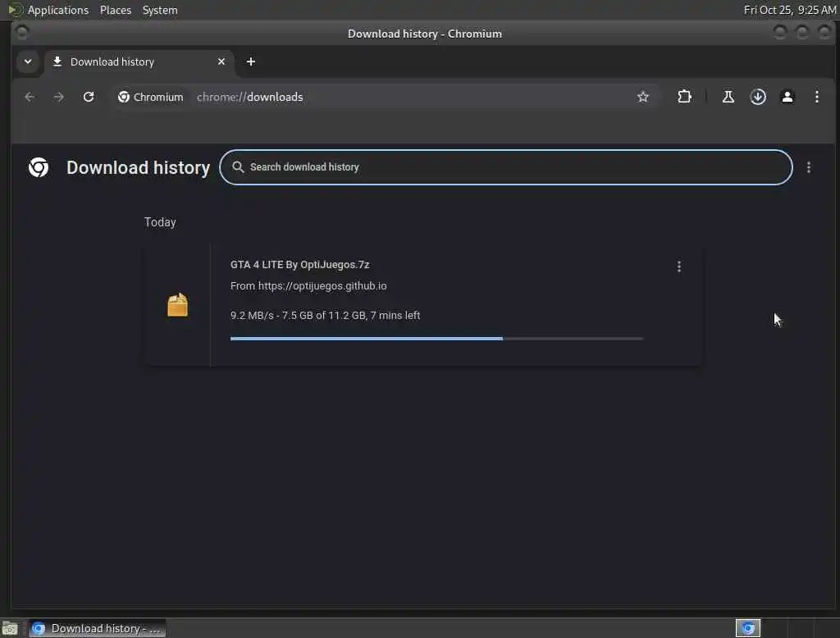Click the download progress bar
The height and width of the screenshot is (638, 840).
point(436,339)
